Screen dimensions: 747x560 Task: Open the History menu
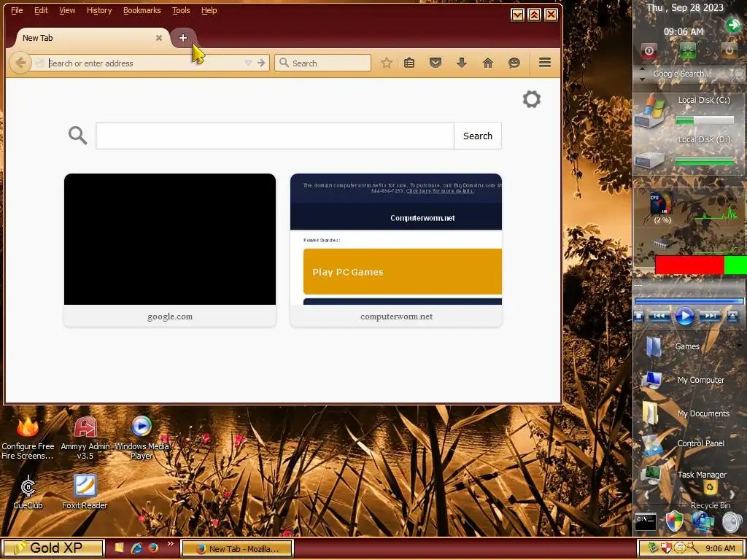point(99,10)
